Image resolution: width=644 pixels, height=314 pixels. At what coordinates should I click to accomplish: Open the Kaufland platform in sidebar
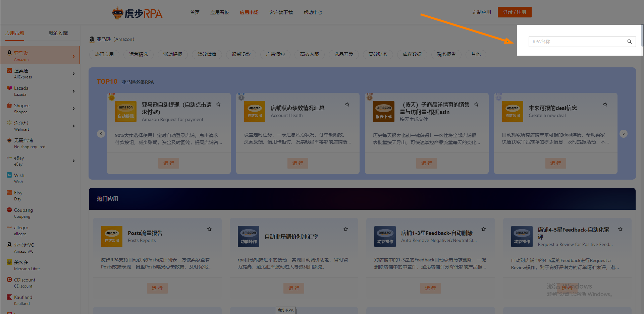tap(40, 300)
